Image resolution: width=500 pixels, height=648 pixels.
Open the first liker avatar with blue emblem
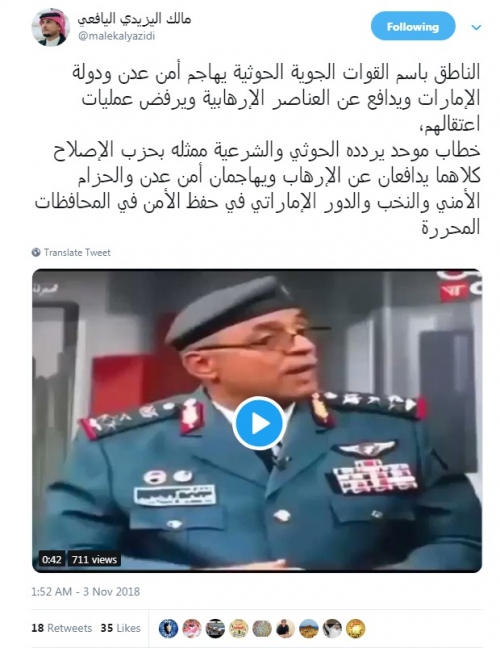[x=169, y=629]
